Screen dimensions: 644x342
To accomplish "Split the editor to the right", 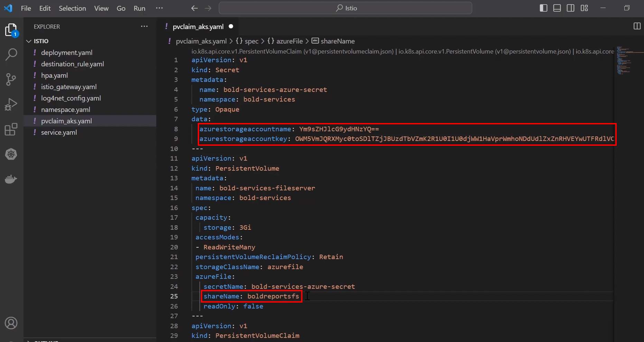I will pyautogui.click(x=637, y=26).
